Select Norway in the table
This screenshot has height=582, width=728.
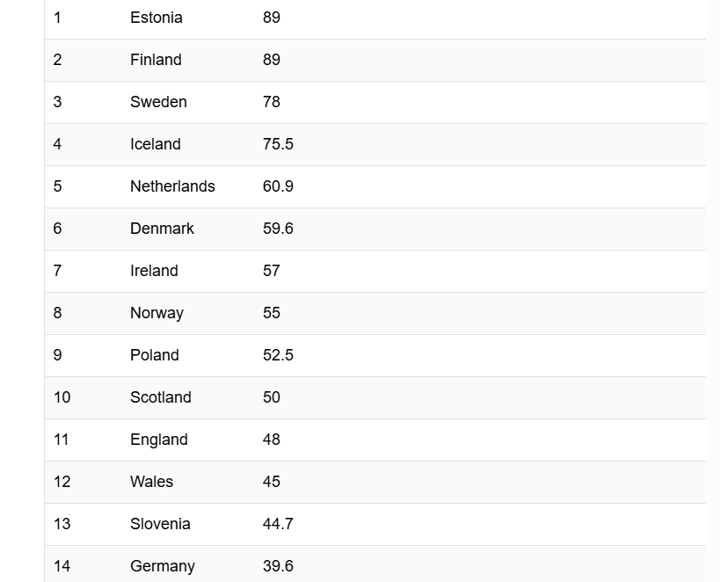[x=157, y=313]
